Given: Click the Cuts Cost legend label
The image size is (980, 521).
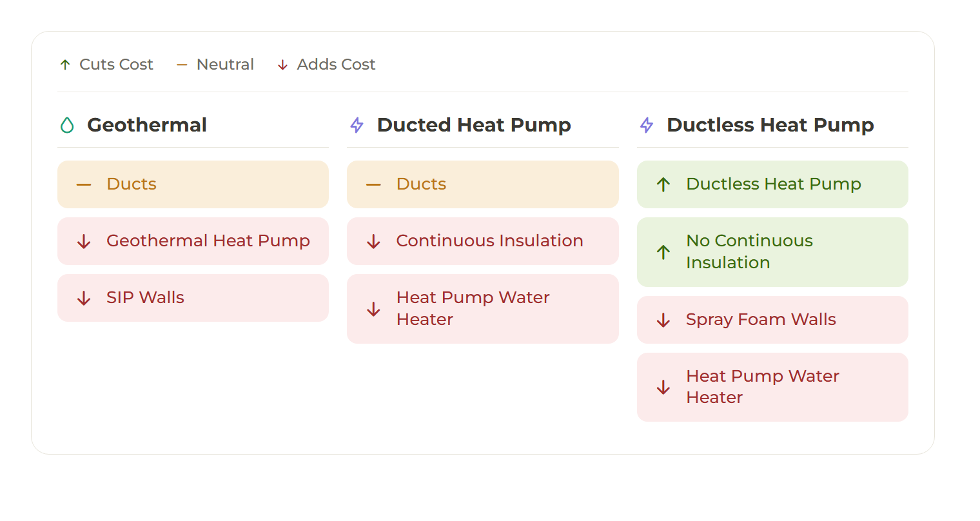Looking at the screenshot, I should (x=116, y=64).
